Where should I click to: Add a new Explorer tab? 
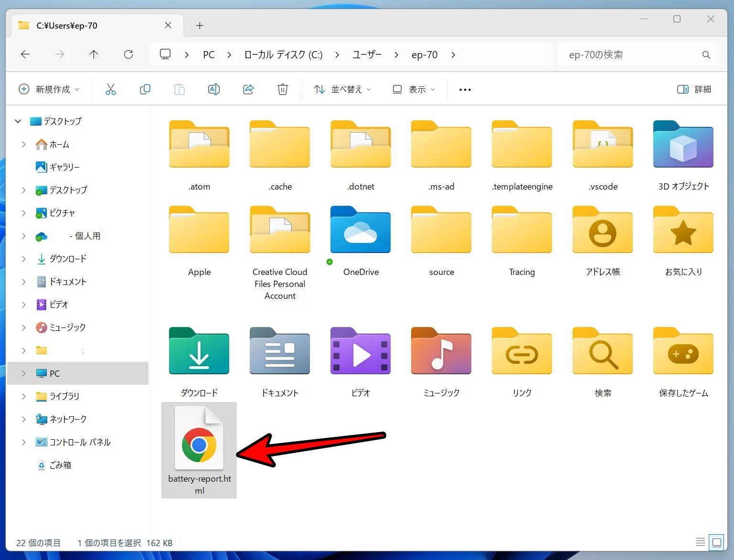[x=200, y=25]
